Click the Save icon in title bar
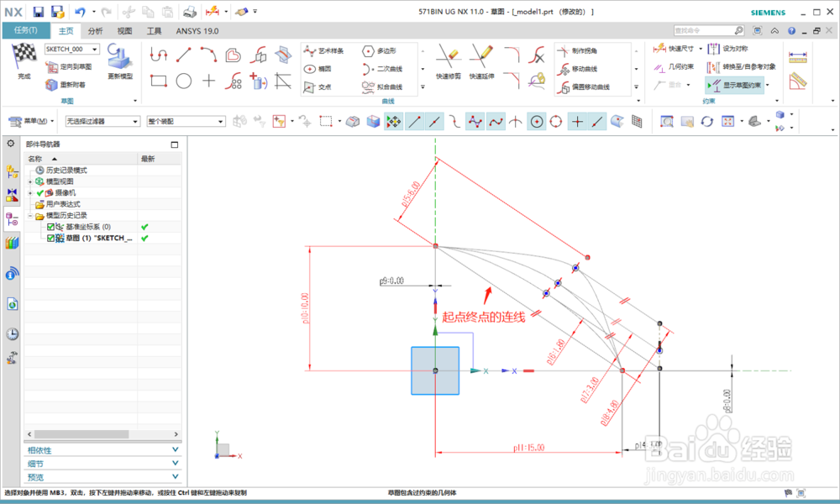Image resolution: width=840 pixels, height=504 pixels. [x=38, y=12]
